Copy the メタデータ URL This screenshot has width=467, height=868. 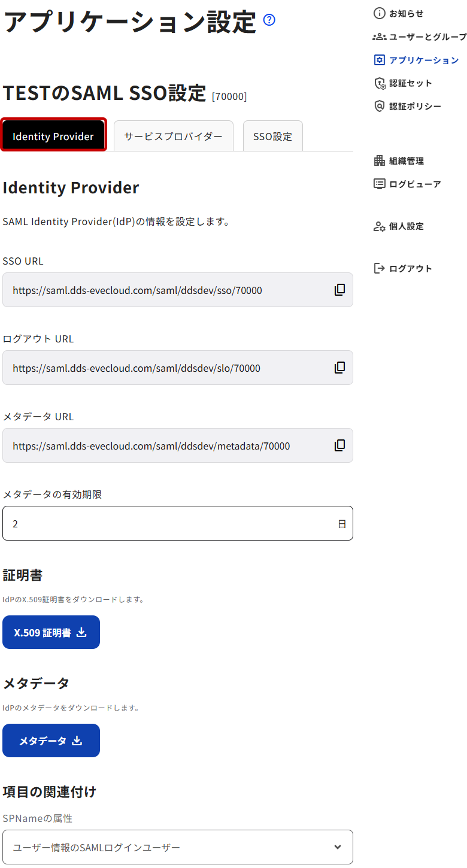pos(339,445)
